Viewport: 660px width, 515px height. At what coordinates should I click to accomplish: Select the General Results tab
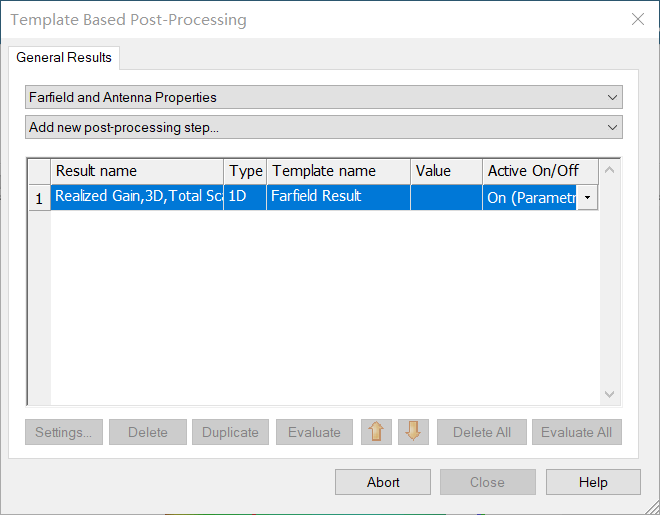64,57
